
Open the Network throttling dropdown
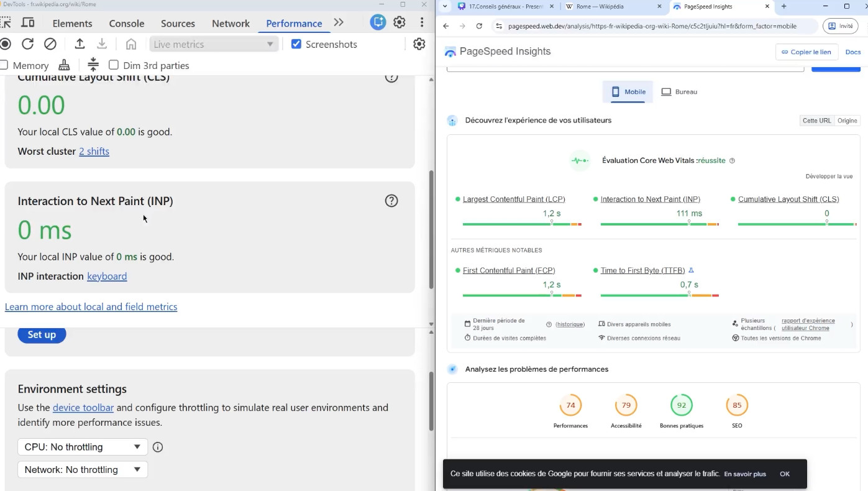click(83, 470)
